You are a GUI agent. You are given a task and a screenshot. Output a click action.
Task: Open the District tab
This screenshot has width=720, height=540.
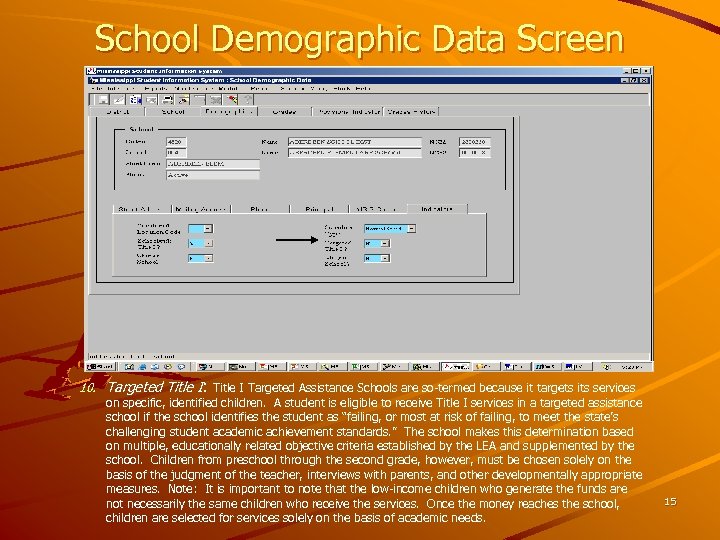click(118, 112)
